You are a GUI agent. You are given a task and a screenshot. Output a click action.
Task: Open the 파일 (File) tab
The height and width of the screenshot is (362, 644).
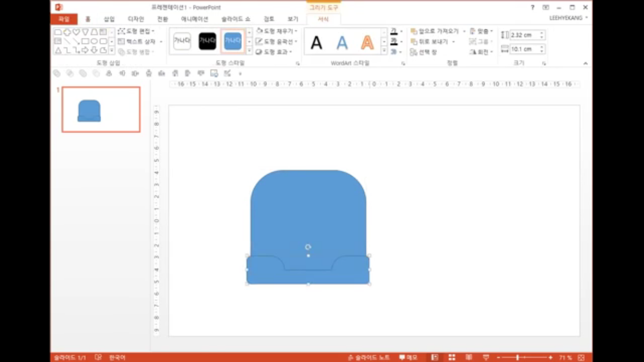click(64, 19)
